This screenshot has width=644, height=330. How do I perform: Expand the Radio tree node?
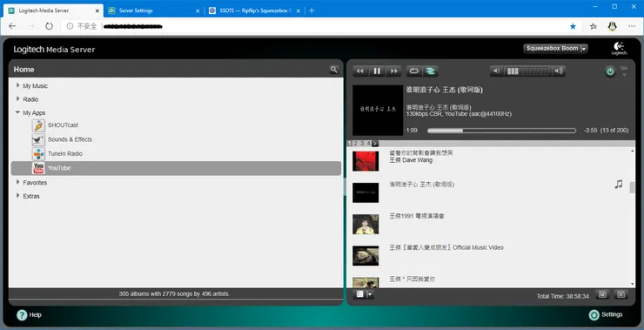pos(17,99)
